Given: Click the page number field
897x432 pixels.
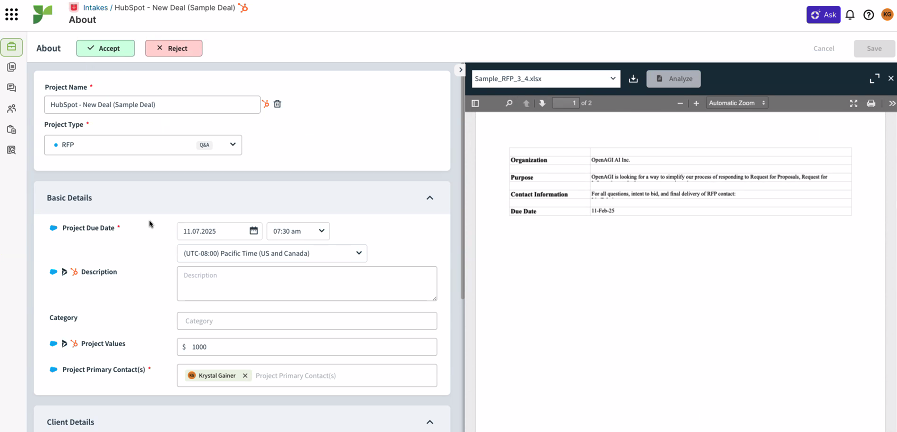Looking at the screenshot, I should [565, 103].
